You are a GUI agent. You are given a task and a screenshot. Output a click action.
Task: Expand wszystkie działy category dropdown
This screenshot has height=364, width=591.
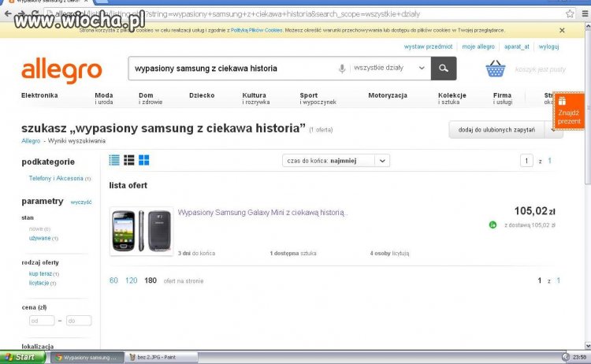[390, 69]
